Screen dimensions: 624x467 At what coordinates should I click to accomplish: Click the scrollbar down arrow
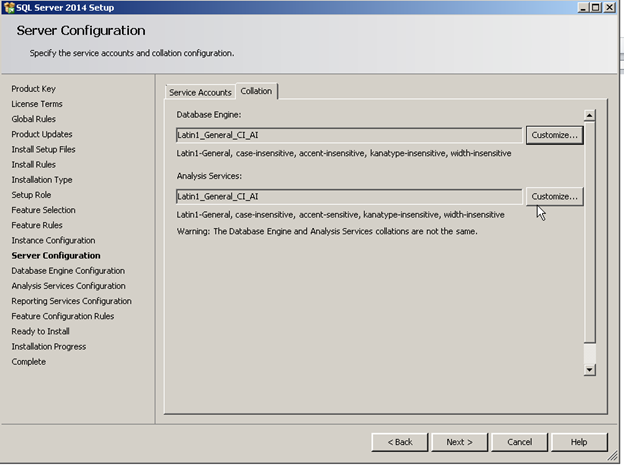589,370
